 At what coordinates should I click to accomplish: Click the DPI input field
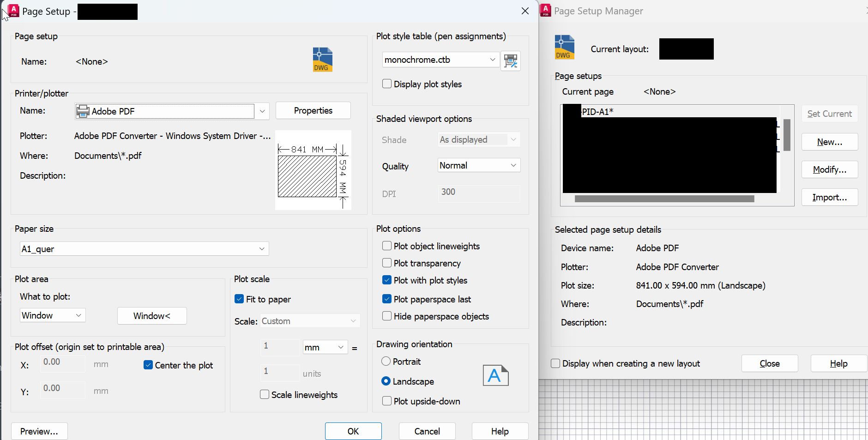[x=478, y=193]
